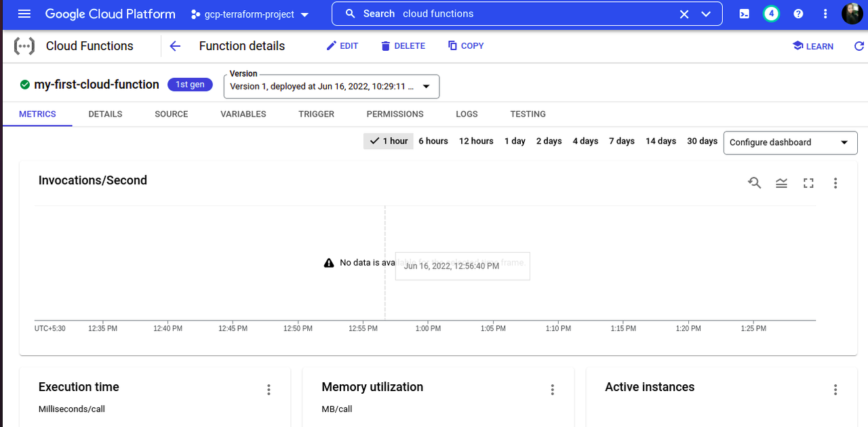Open the hamburger navigation menu

click(x=24, y=14)
